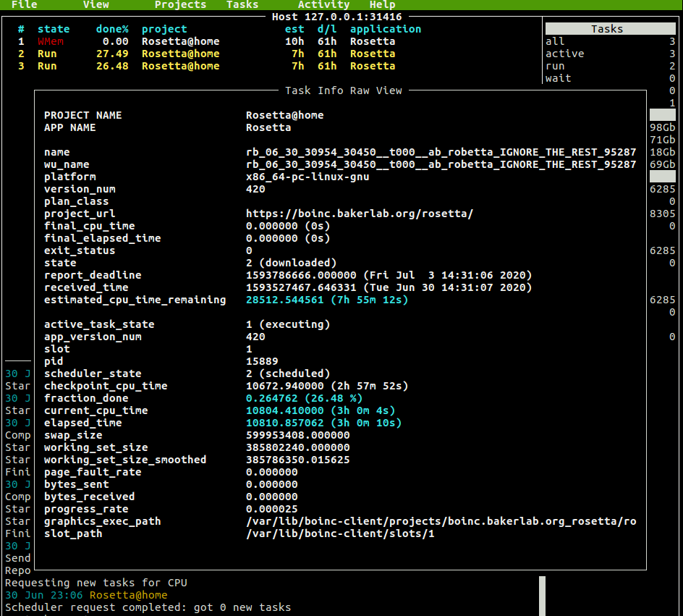Open the Tasks menu
The width and height of the screenshot is (683, 616).
point(242,5)
